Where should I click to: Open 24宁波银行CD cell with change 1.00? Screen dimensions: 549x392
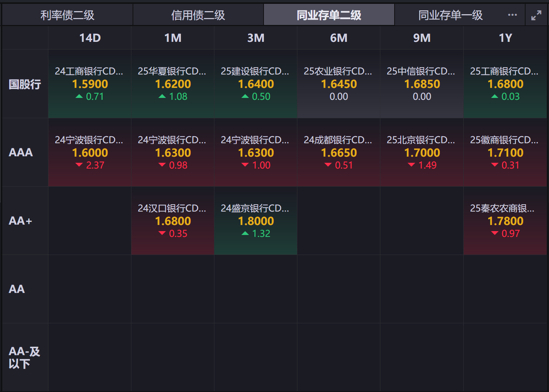click(x=256, y=152)
